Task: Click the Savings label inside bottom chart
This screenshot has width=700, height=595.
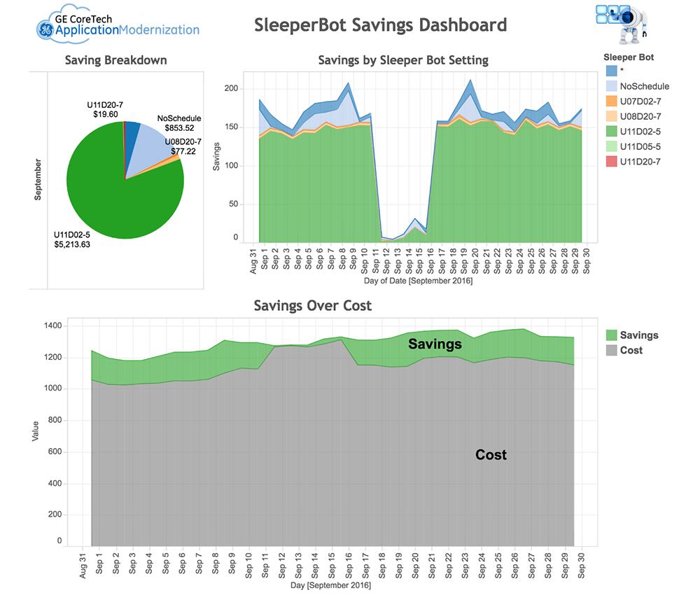Action: 435,344
